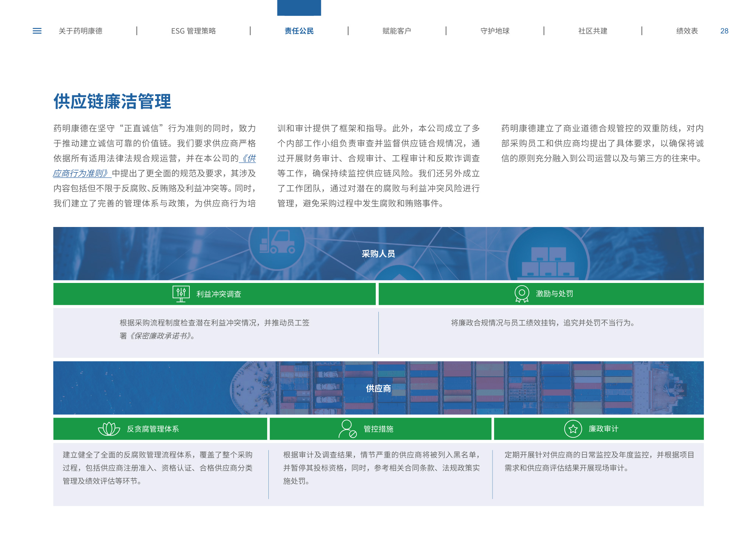Image resolution: width=756 pixels, height=558 pixels.
Task: Open the hamburger menu icon
Action: (x=37, y=31)
